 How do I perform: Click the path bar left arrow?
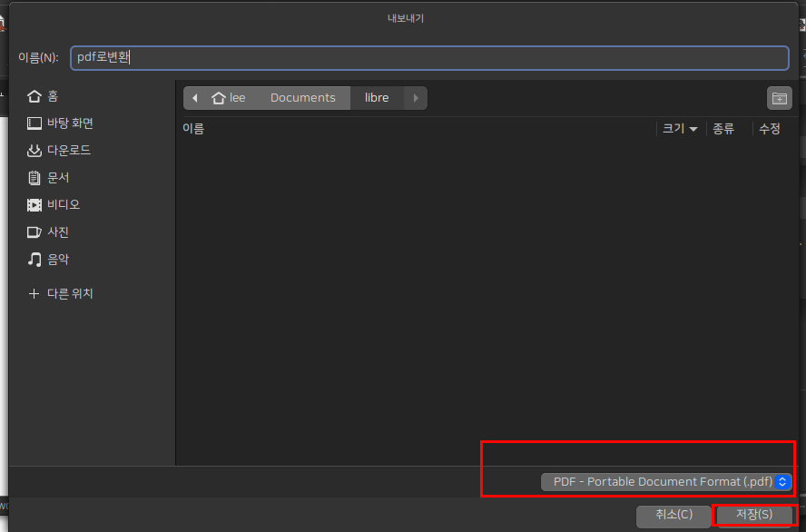(194, 98)
